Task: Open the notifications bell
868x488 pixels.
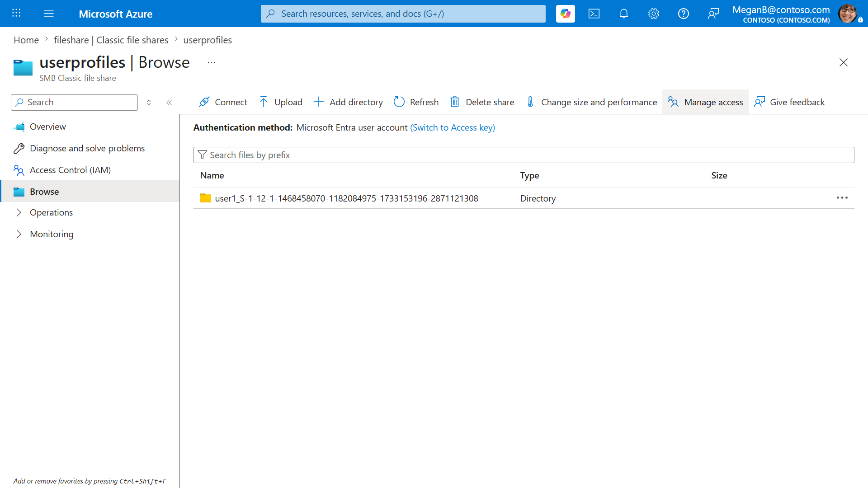Action: (x=624, y=14)
